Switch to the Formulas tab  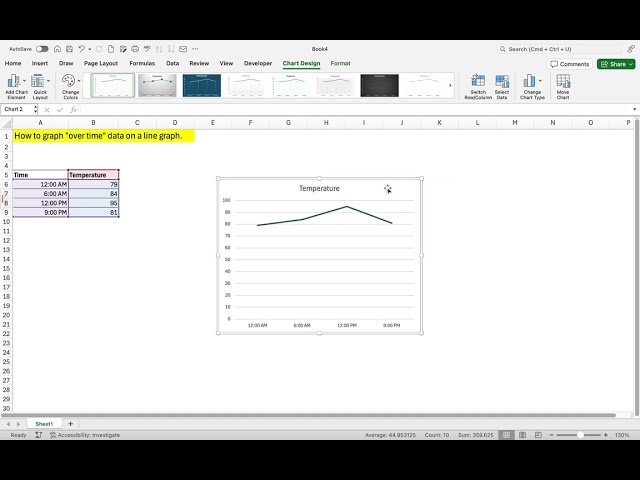click(142, 63)
